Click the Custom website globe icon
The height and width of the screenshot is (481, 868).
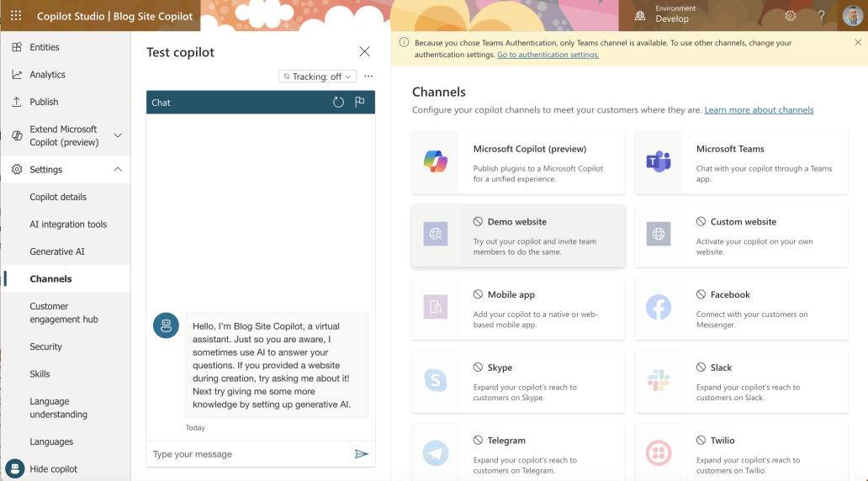(x=659, y=234)
